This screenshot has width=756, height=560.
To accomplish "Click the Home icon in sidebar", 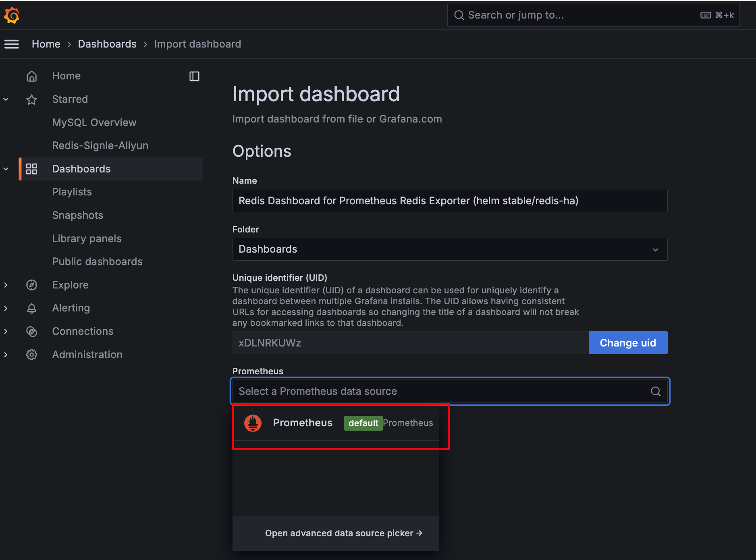I will (32, 76).
